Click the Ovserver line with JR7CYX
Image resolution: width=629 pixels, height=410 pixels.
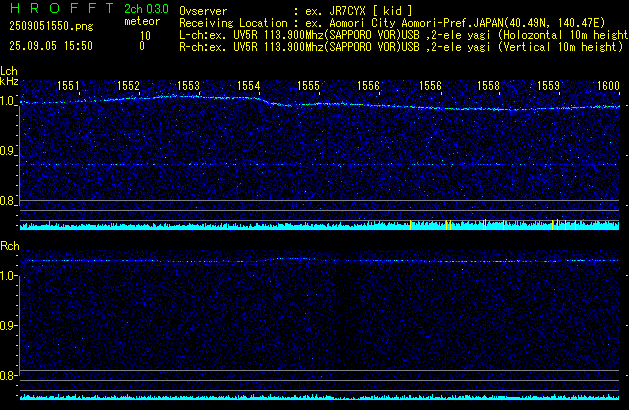pos(296,11)
